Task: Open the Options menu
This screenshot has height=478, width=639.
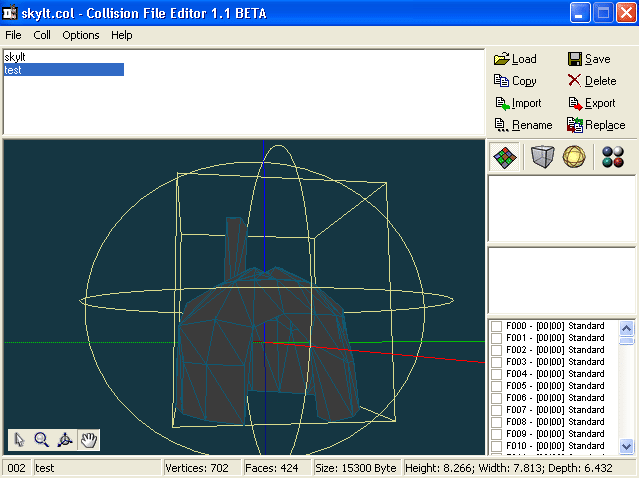Action: point(81,35)
